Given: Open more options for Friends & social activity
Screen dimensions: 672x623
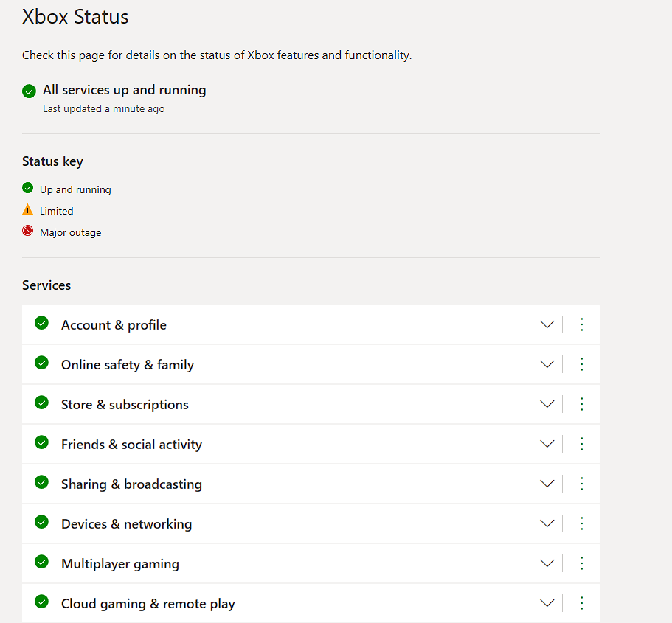Looking at the screenshot, I should 581,445.
